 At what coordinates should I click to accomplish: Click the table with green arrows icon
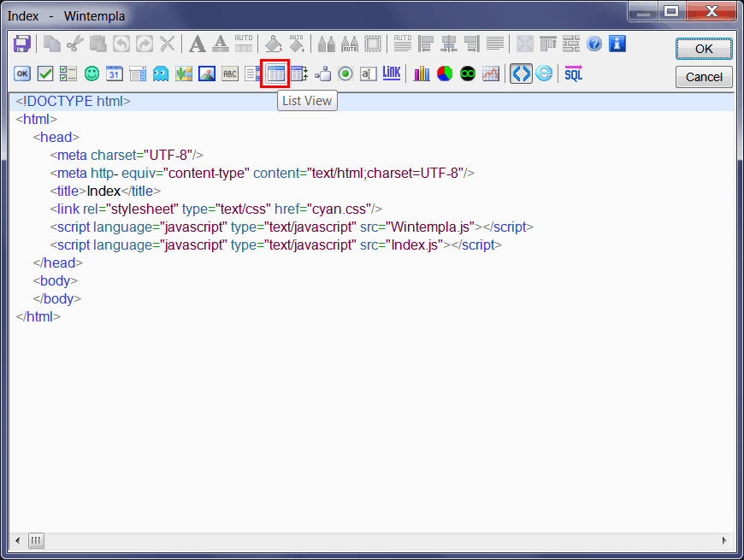tap(299, 74)
